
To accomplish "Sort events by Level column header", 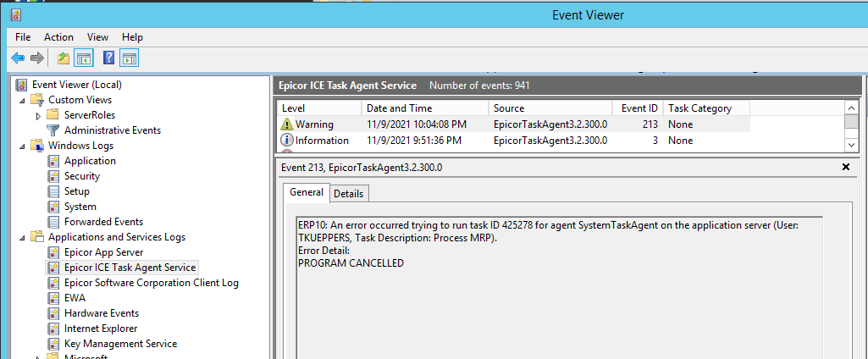I will tap(319, 108).
